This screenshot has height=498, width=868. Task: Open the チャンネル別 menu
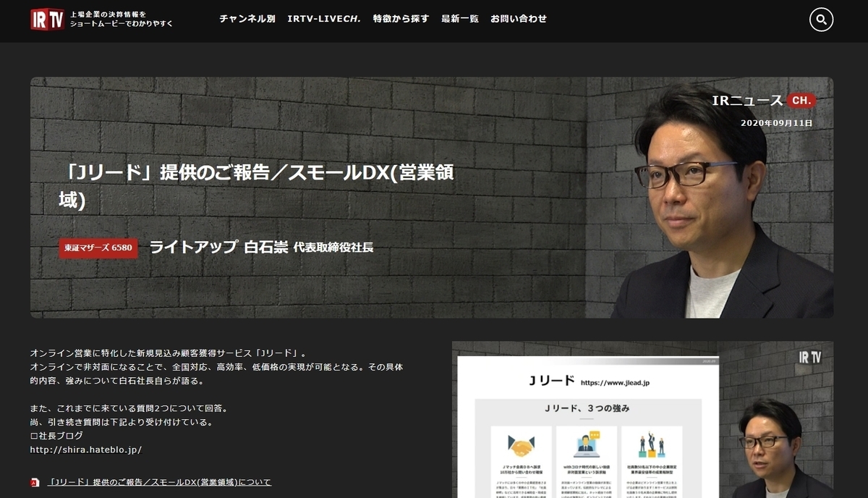[x=247, y=19]
